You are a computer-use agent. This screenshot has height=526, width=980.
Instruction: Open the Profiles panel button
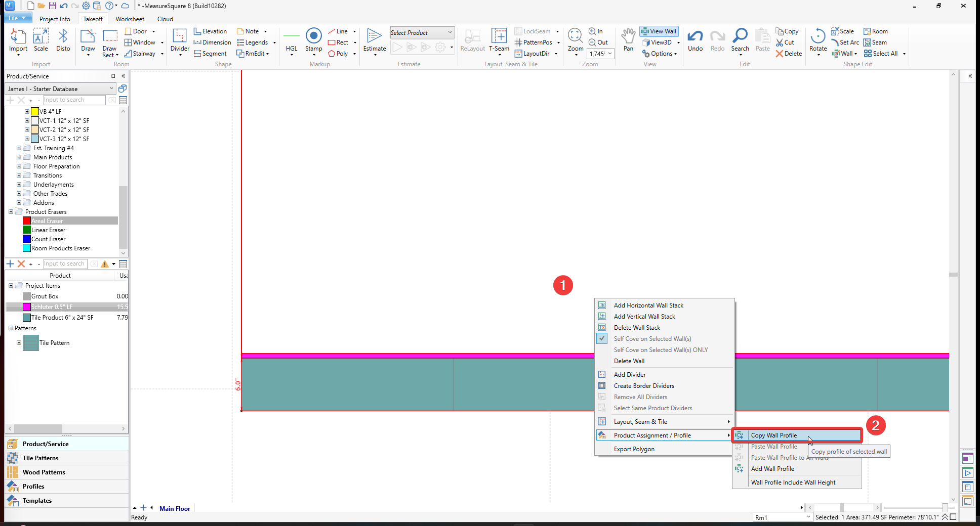[x=67, y=487]
